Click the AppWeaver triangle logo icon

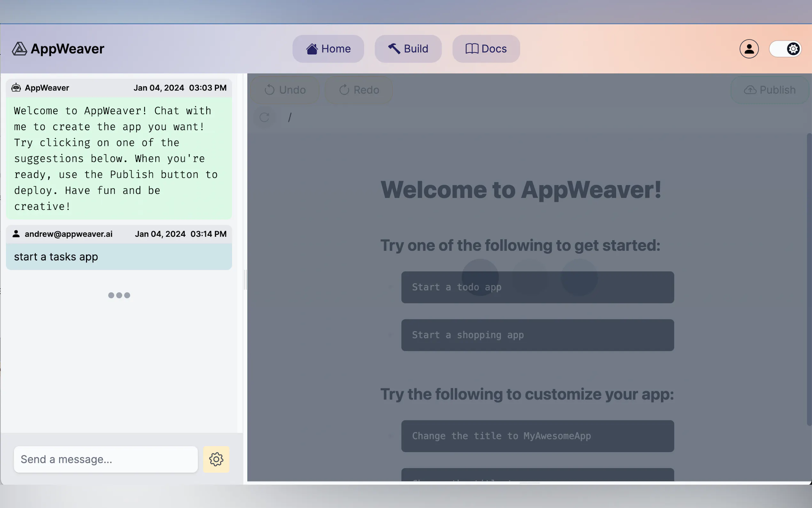coord(20,49)
